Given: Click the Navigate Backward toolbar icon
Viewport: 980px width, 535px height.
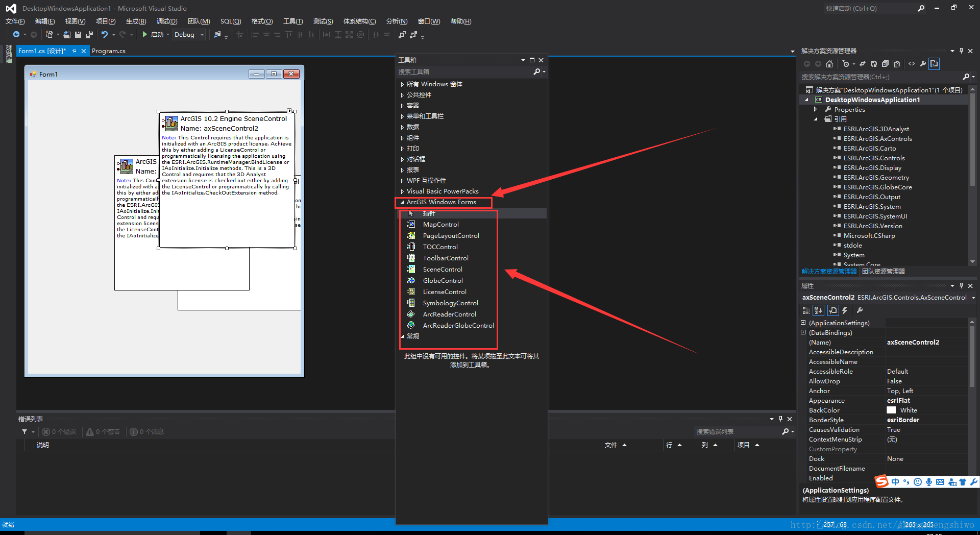Looking at the screenshot, I should pyautogui.click(x=16, y=35).
